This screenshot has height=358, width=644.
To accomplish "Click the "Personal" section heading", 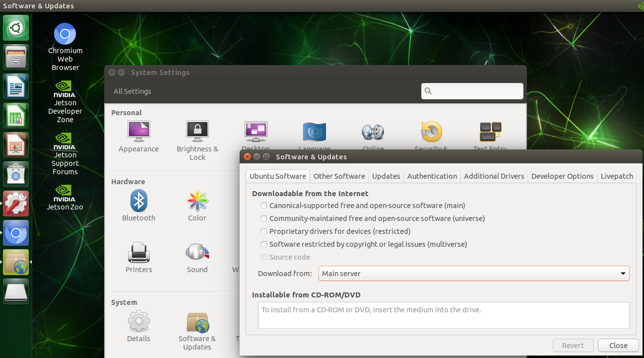I will pos(127,113).
